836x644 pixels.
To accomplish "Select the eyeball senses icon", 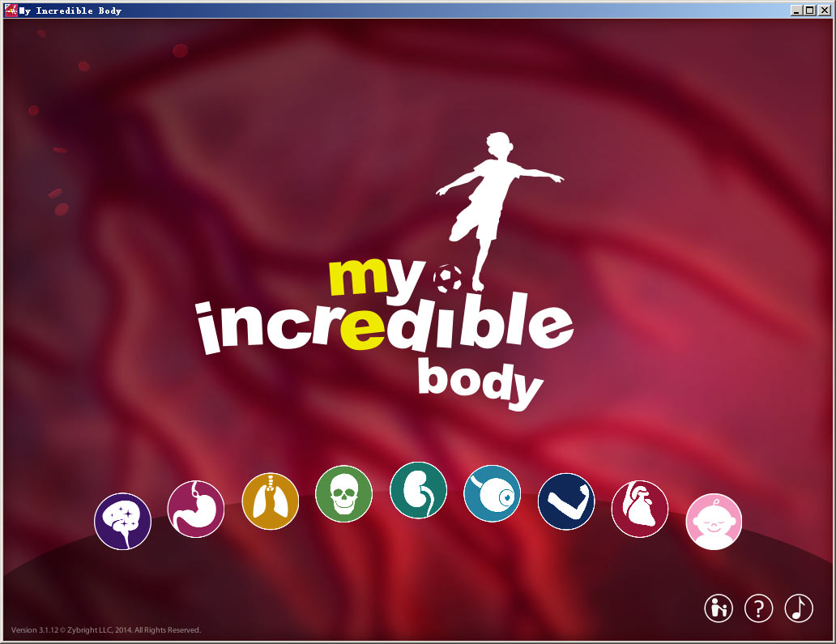I will (492, 493).
